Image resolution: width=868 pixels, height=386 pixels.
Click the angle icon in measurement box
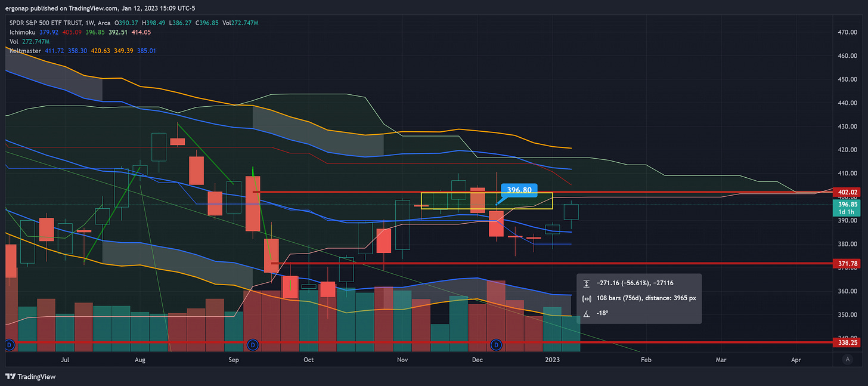587,313
